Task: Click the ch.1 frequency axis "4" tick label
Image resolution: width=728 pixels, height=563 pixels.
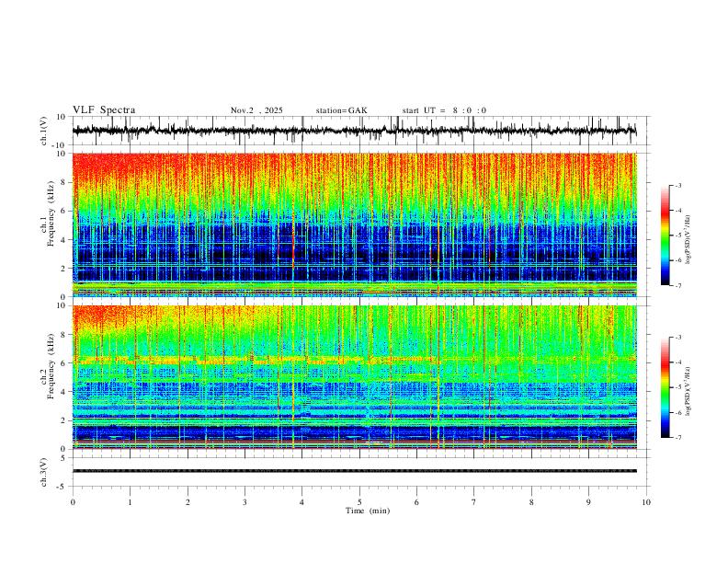Action: point(64,240)
